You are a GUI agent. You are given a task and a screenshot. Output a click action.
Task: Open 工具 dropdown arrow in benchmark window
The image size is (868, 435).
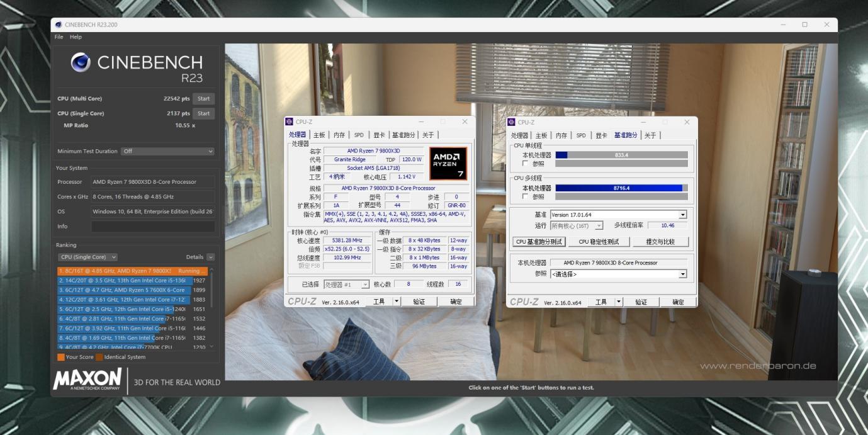(619, 302)
